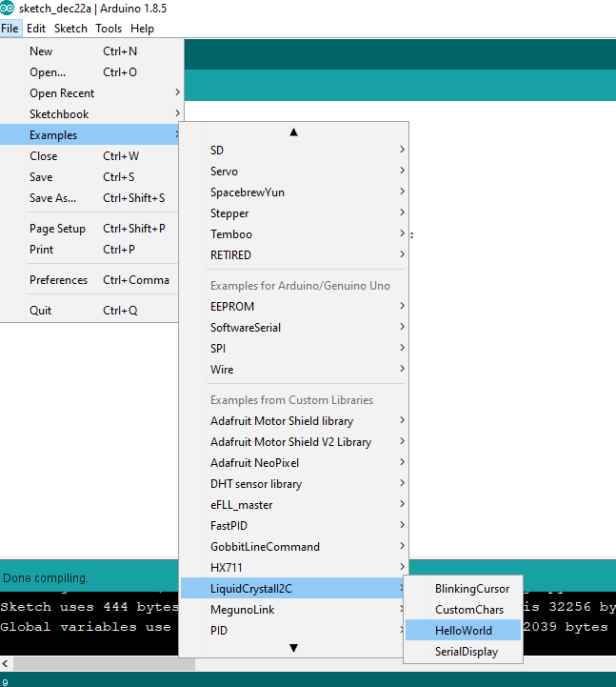Screen dimensions: 616x687
Task: Open the Edit menu
Action: click(x=36, y=29)
